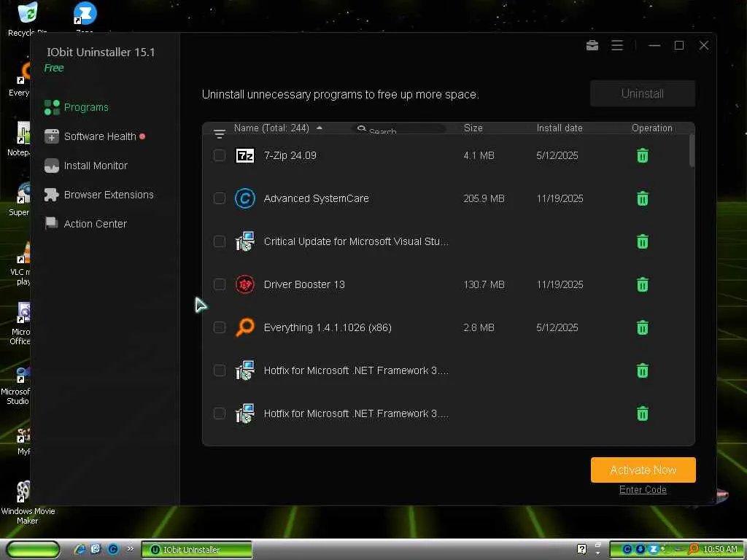Click the orange Activate Now button
Screen dimensions: 747x560
click(x=643, y=470)
